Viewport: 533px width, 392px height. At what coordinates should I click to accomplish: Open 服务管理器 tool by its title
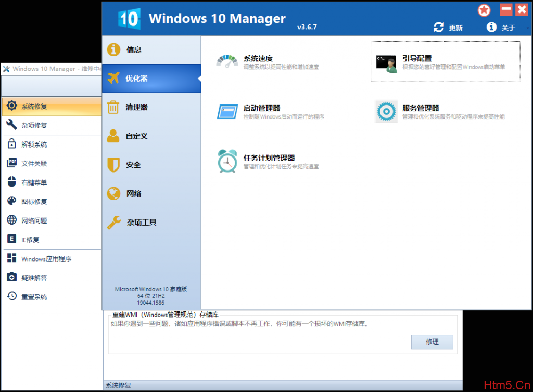[x=421, y=108]
